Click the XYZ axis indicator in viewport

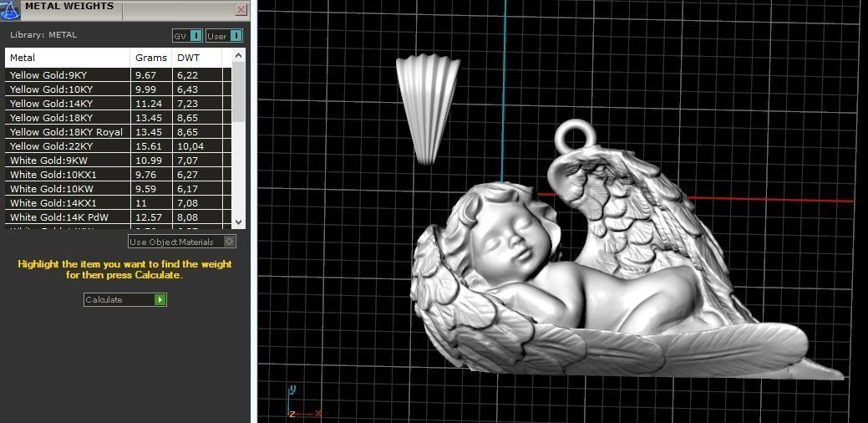coord(303,402)
